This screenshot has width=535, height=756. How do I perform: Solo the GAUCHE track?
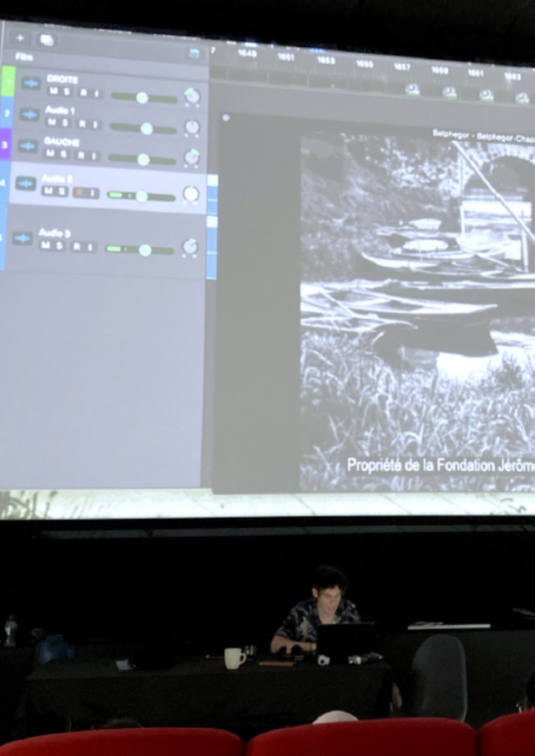click(x=64, y=154)
